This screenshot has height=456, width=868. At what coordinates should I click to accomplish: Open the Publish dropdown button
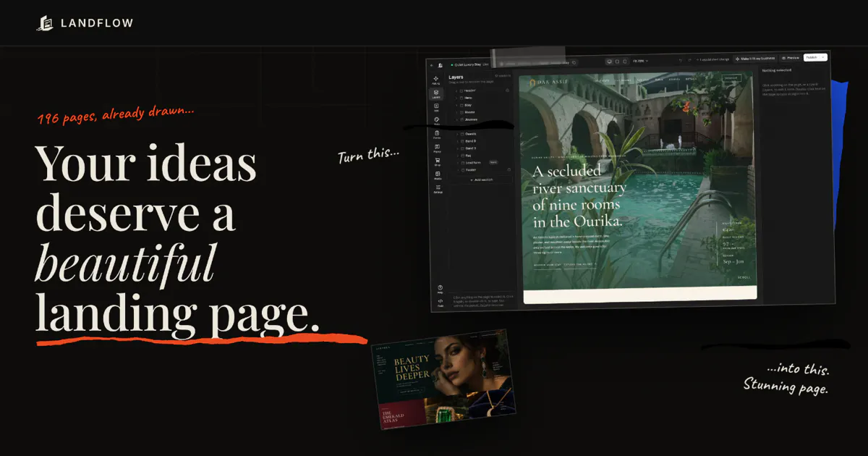coord(815,57)
